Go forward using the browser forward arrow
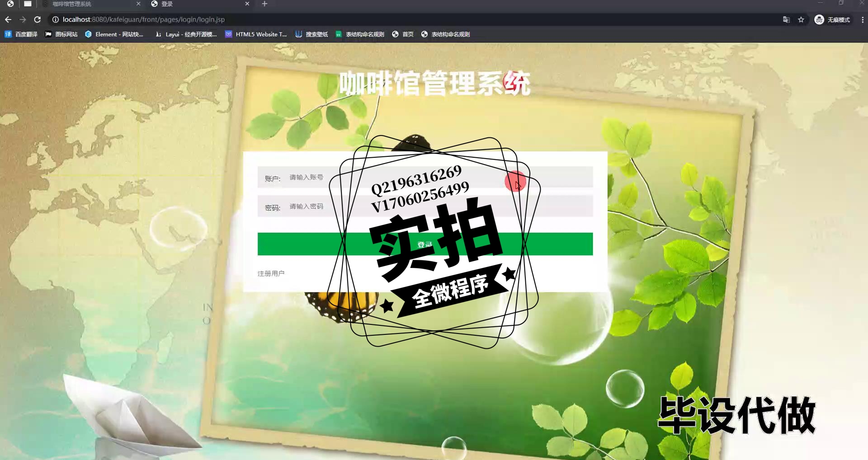868x460 pixels. click(x=23, y=19)
